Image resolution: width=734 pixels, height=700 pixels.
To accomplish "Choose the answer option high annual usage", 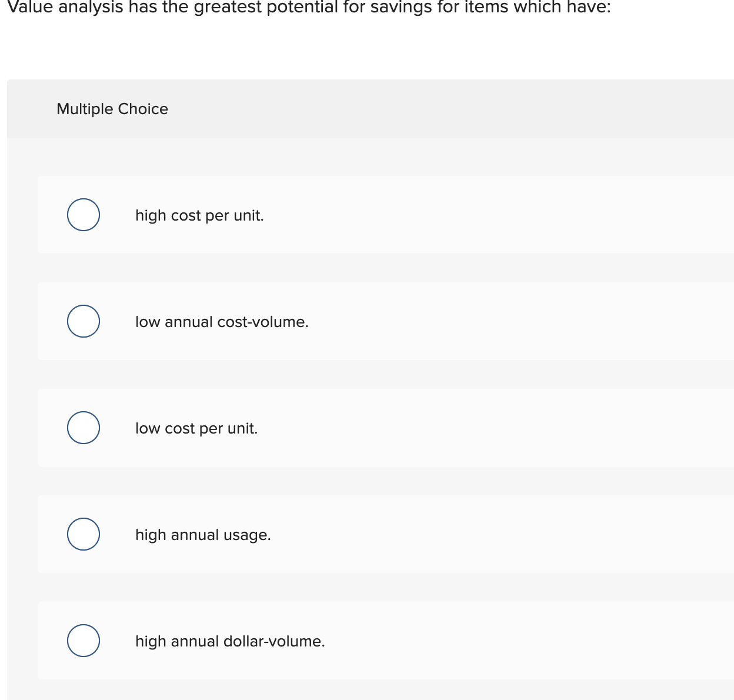I will pyautogui.click(x=203, y=535).
